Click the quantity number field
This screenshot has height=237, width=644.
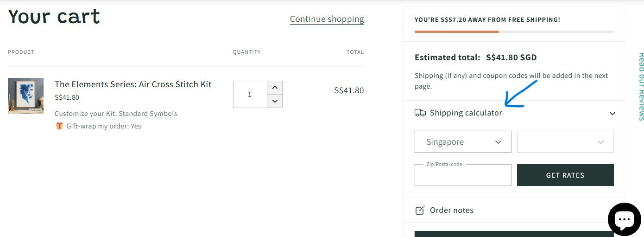coord(250,95)
